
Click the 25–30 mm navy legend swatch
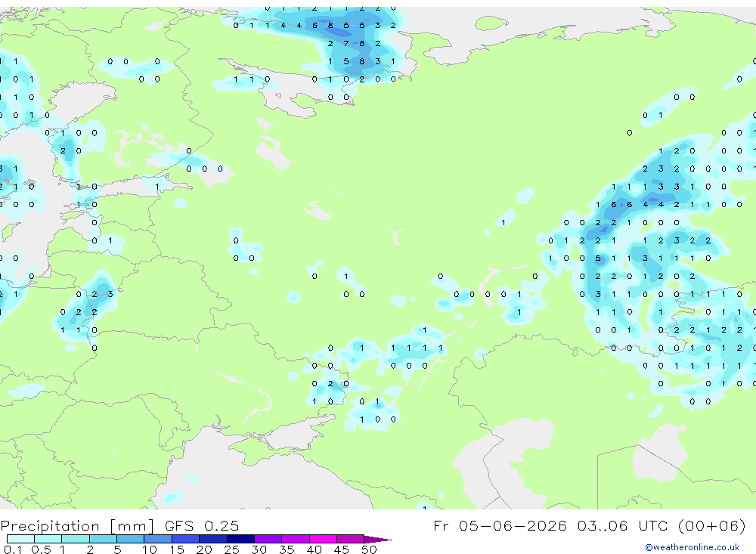pos(240,539)
